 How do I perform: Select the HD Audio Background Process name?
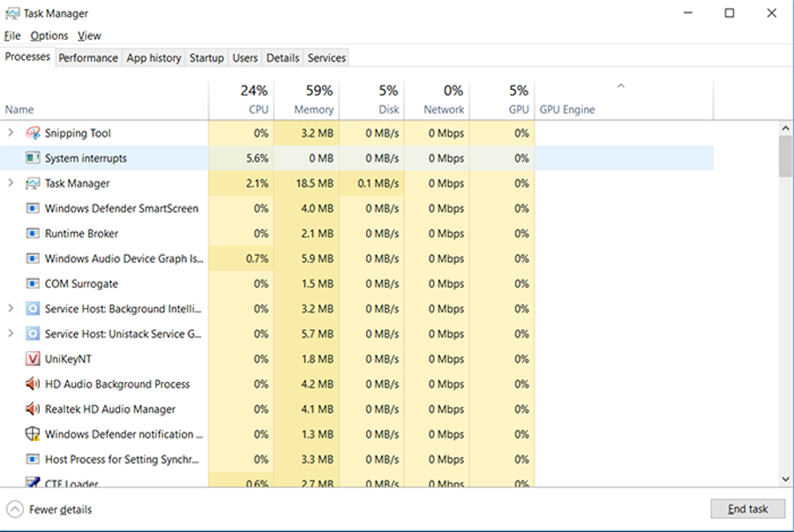pyautogui.click(x=117, y=384)
